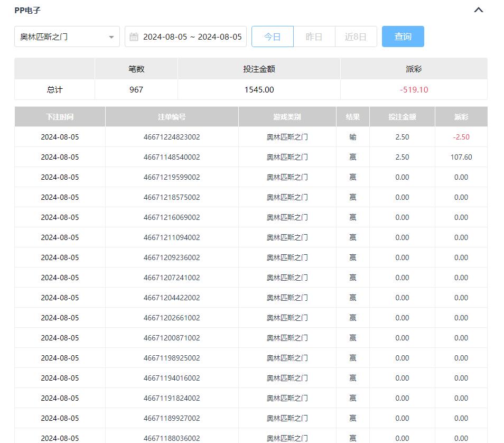Click the 派彩 column header in bet list
Image resolution: width=504 pixels, height=443 pixels.
[461, 117]
